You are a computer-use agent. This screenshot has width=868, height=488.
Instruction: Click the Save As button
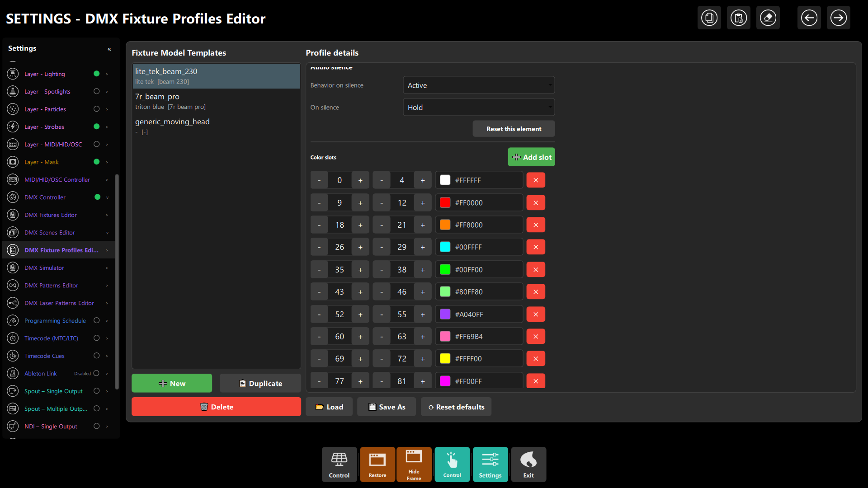(387, 407)
